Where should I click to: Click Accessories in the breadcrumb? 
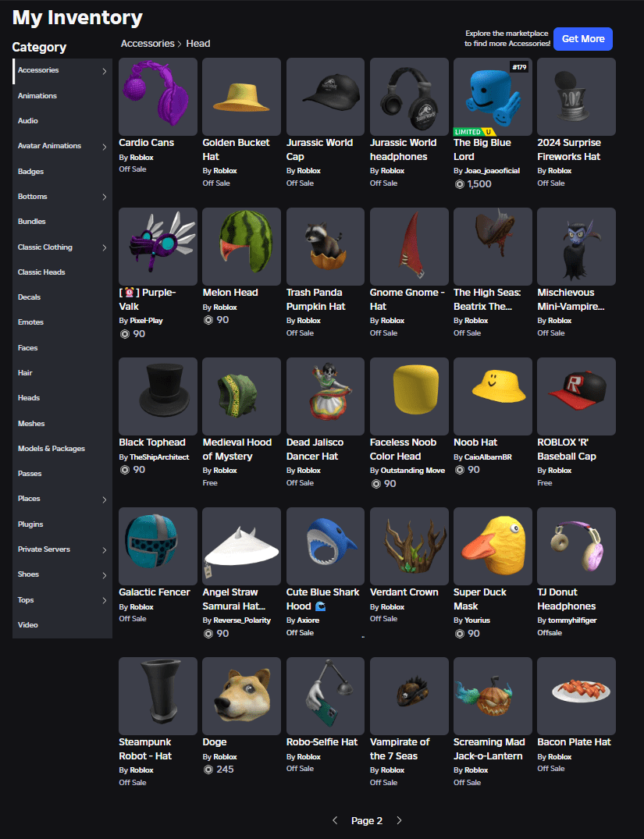(x=148, y=43)
